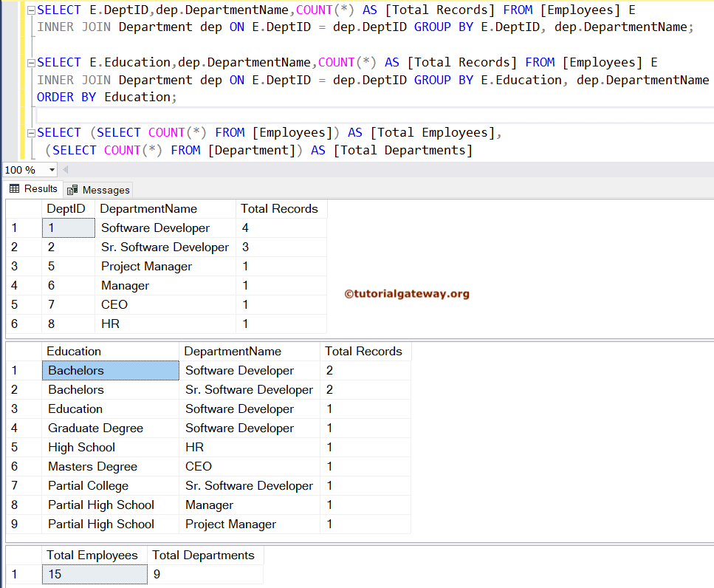This screenshot has width=714, height=588.
Task: Select Sr. Software Developer cell in first grid
Action: click(165, 247)
